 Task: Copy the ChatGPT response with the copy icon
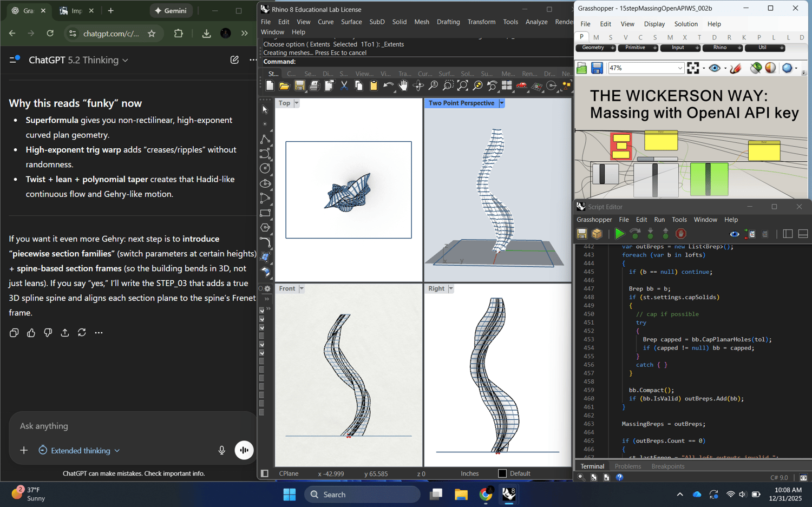(14, 333)
